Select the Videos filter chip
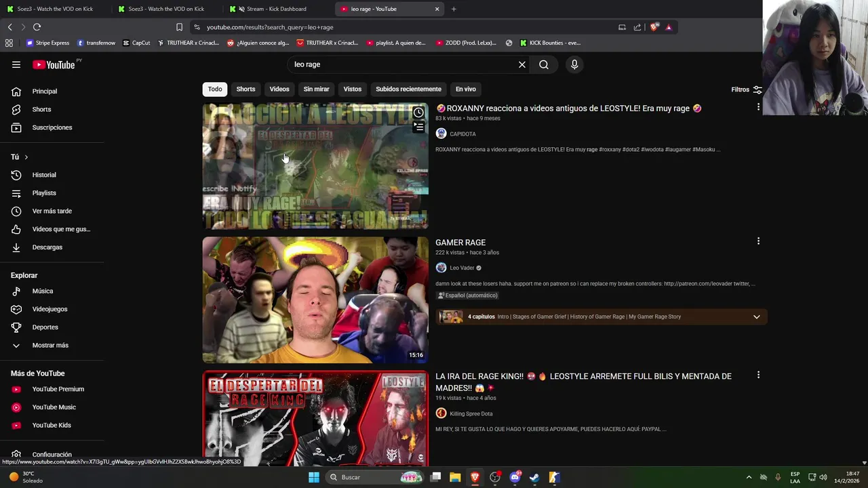 pyautogui.click(x=279, y=89)
